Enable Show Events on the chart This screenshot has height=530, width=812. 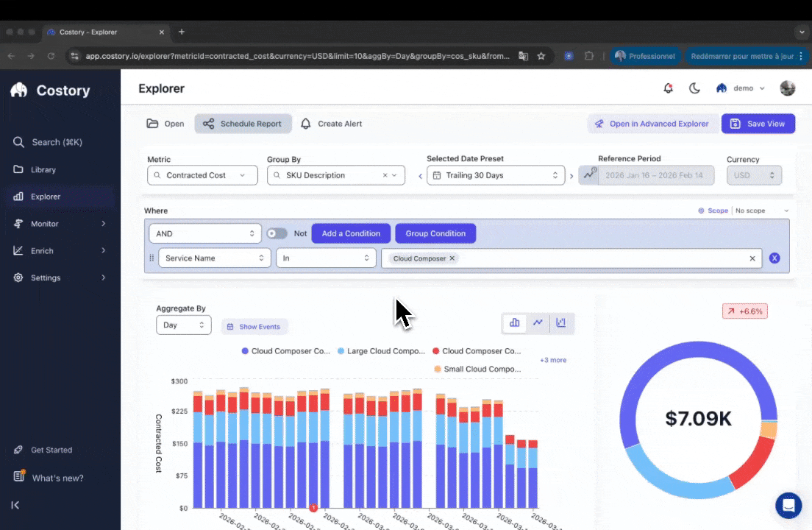click(254, 326)
